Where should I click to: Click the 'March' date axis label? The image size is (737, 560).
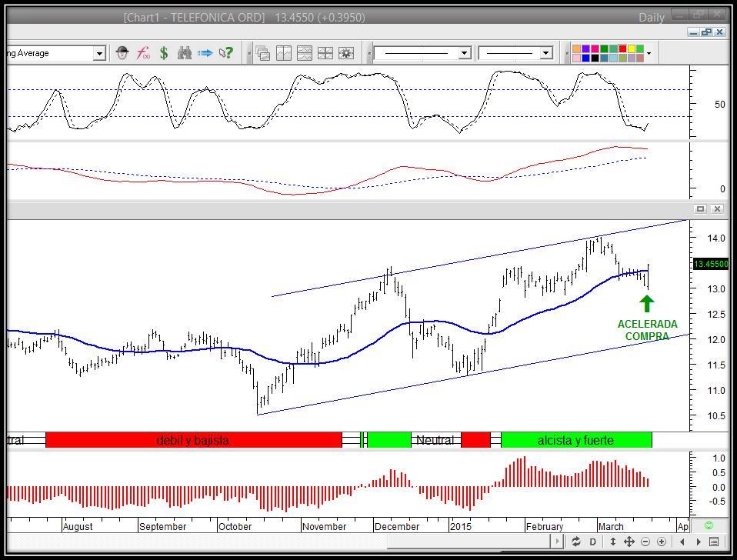(611, 527)
